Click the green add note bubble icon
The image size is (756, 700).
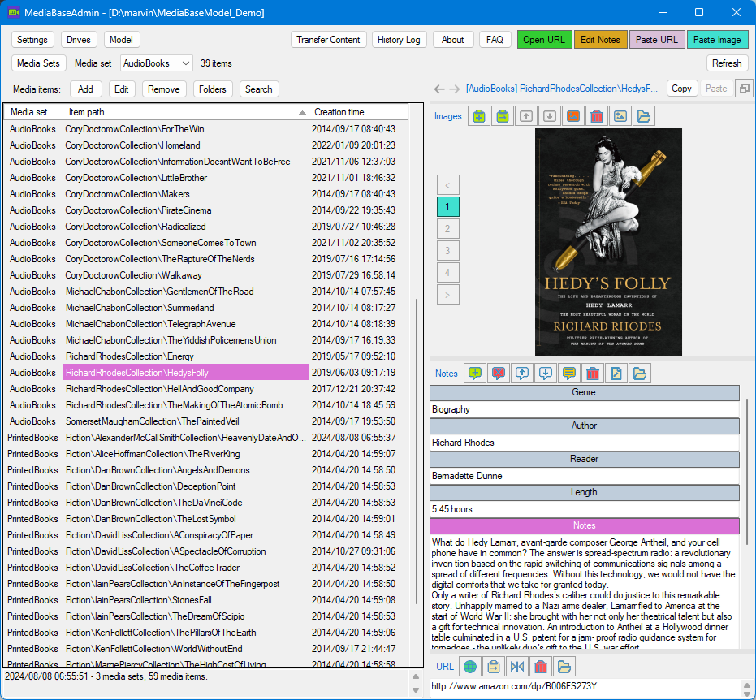click(x=475, y=373)
